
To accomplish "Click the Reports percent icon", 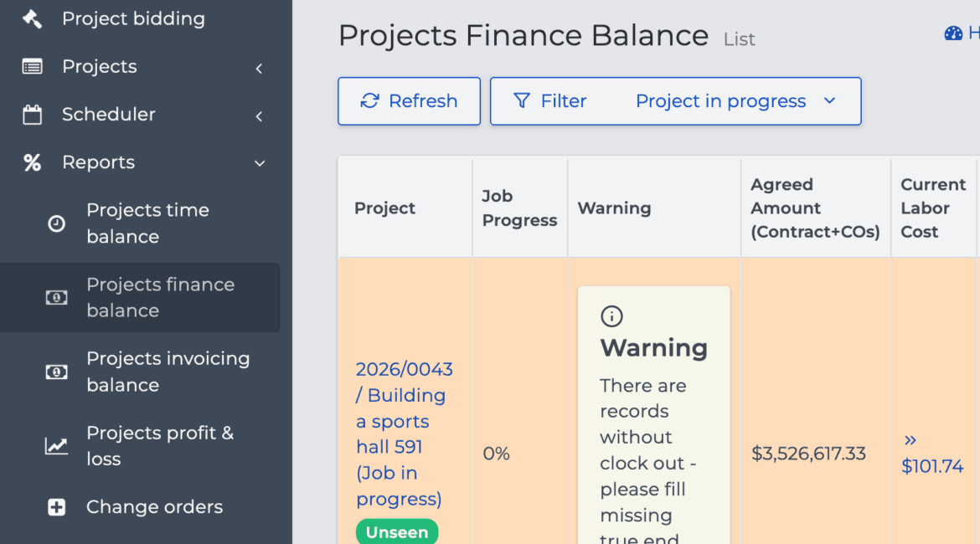I will [x=32, y=162].
